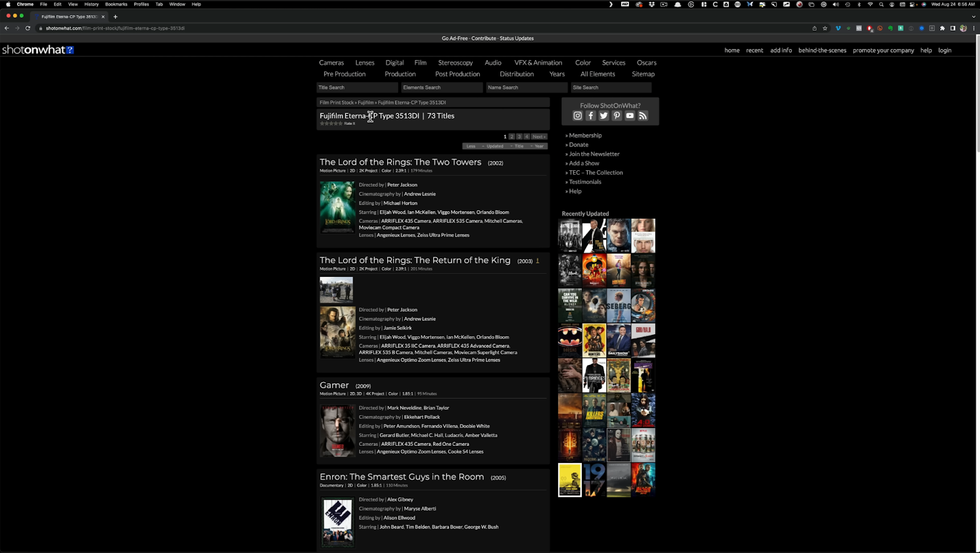Screen dimensions: 980x553
Task: Open Dropbox icon in menu bar
Action: point(652,4)
